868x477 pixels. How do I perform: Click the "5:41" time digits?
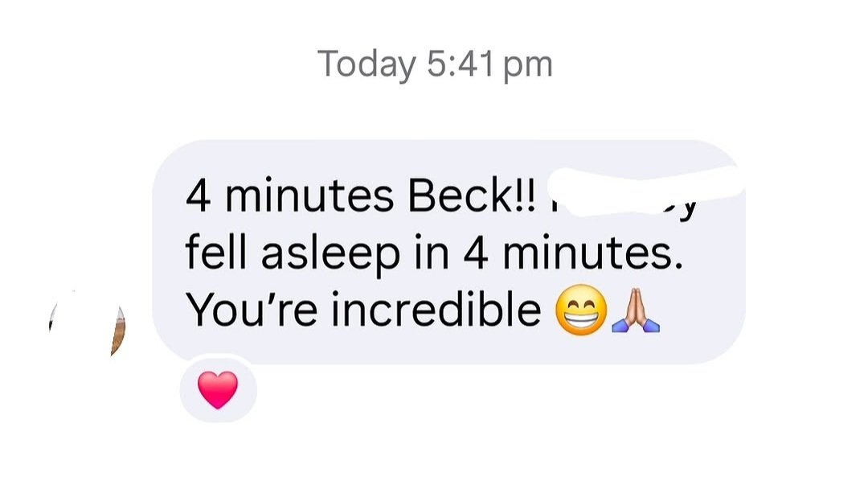(460, 64)
